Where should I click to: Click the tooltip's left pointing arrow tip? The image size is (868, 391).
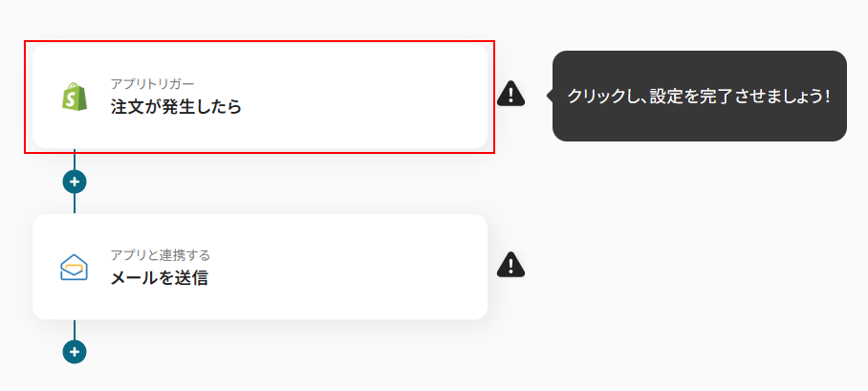tap(549, 96)
